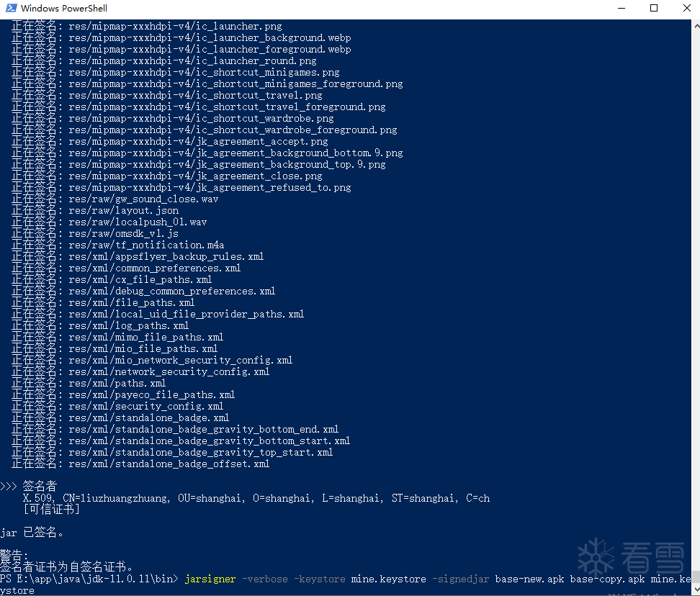
Task: Click 'base-copy.apk' in the command
Action: [x=608, y=579]
